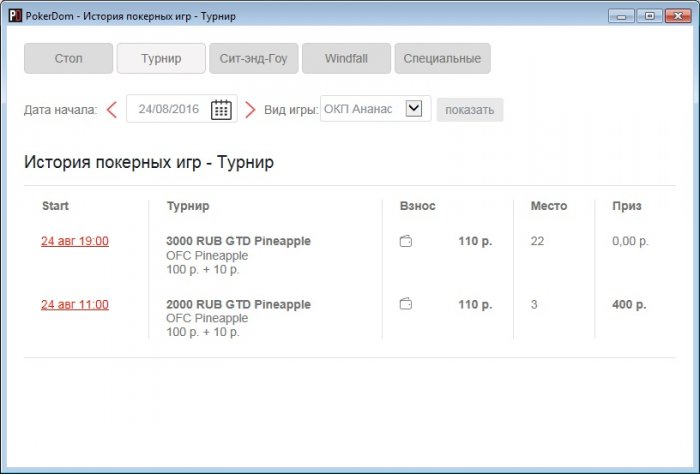Maximize the PokerDom window
700x474 pixels.
(650, 16)
